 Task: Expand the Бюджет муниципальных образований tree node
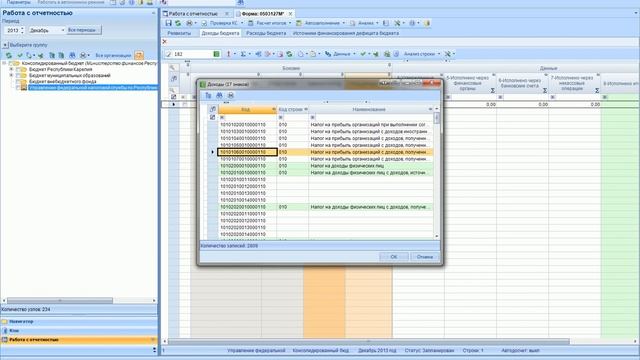pos(11,76)
